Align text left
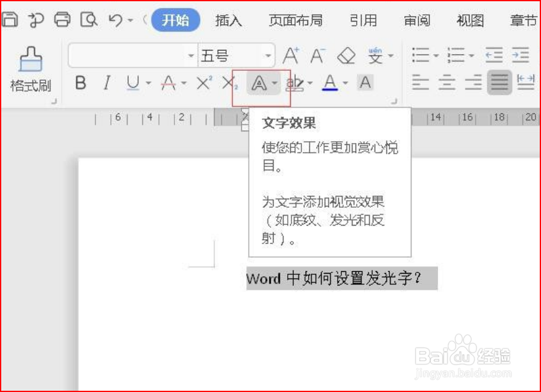Screen dimensions: 541x392 click(x=421, y=83)
